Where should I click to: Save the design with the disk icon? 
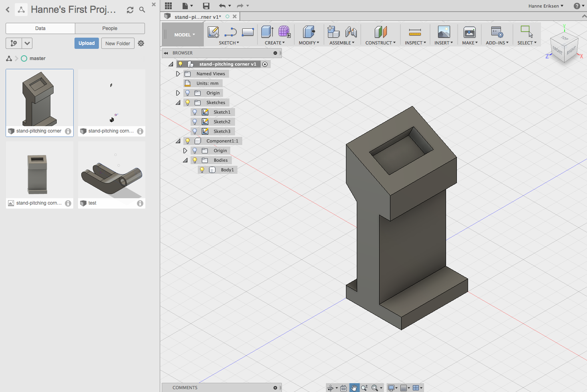point(206,6)
